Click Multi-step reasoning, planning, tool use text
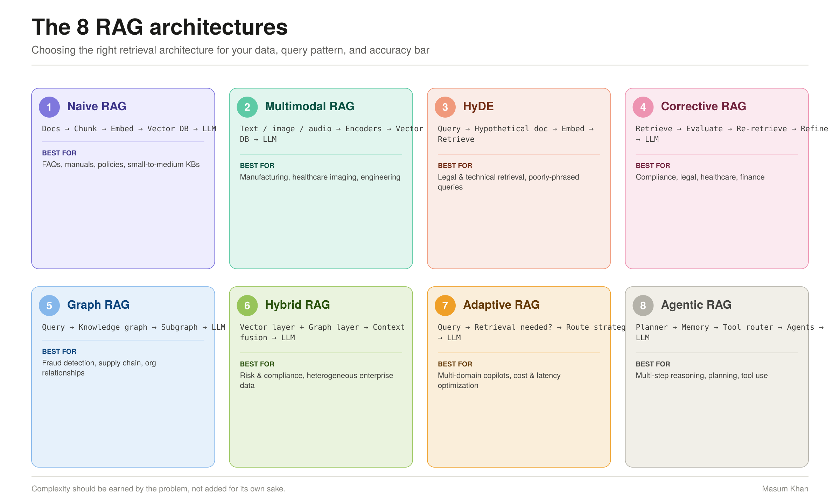Image resolution: width=840 pixels, height=504 pixels. tap(702, 376)
